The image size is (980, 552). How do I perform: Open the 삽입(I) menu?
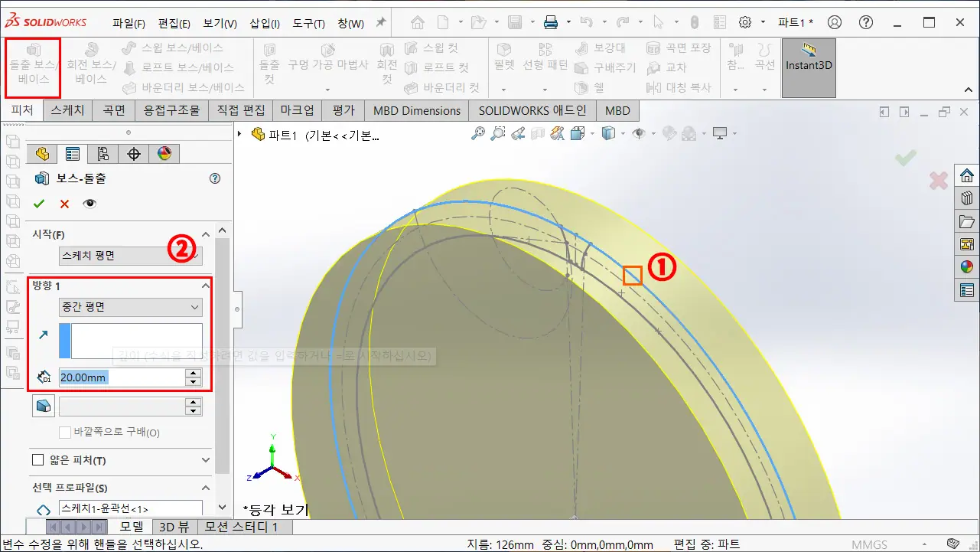(x=265, y=23)
